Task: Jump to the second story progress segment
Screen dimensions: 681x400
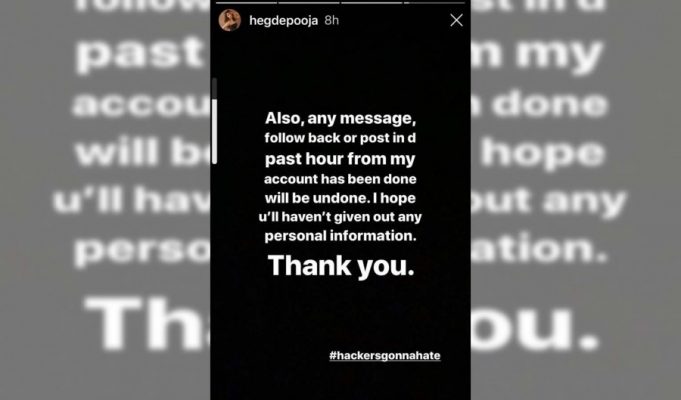Action: (x=309, y=3)
